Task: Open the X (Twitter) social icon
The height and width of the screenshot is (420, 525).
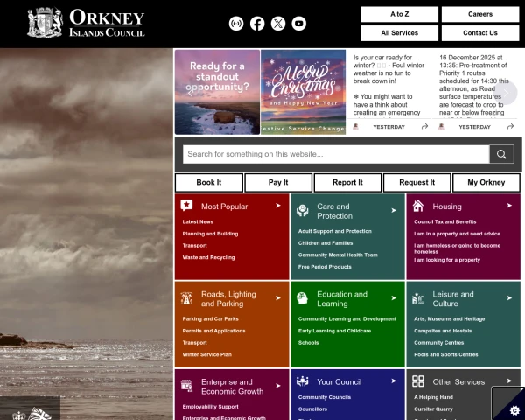Action: (278, 24)
